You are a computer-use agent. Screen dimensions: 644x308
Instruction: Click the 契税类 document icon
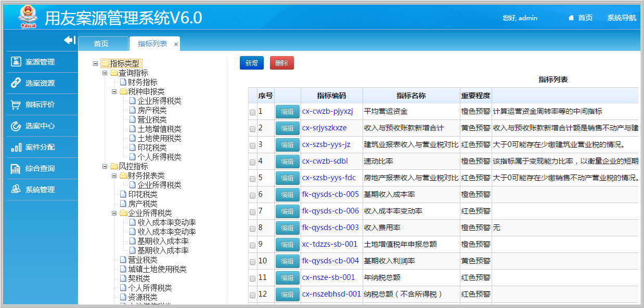coord(123,278)
